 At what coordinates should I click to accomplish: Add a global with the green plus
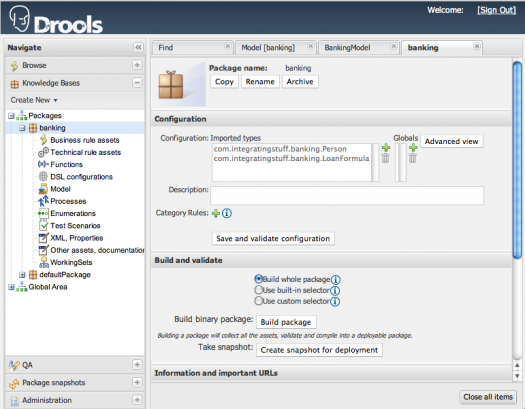coord(413,148)
